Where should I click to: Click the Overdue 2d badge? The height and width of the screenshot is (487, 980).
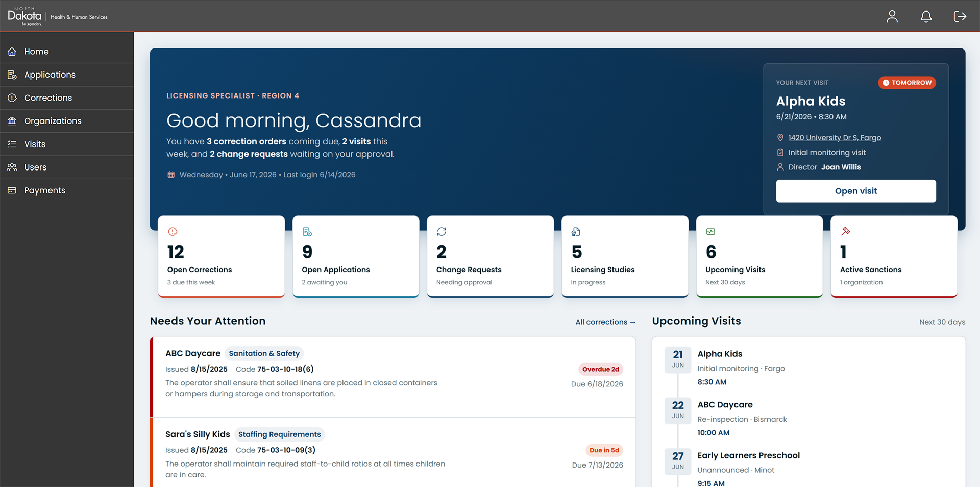pyautogui.click(x=600, y=369)
